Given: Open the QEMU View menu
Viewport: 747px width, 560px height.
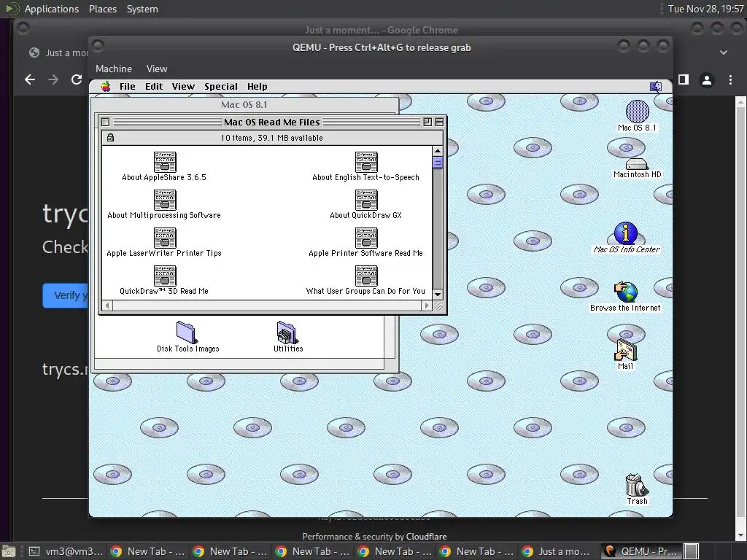Looking at the screenshot, I should [x=157, y=69].
